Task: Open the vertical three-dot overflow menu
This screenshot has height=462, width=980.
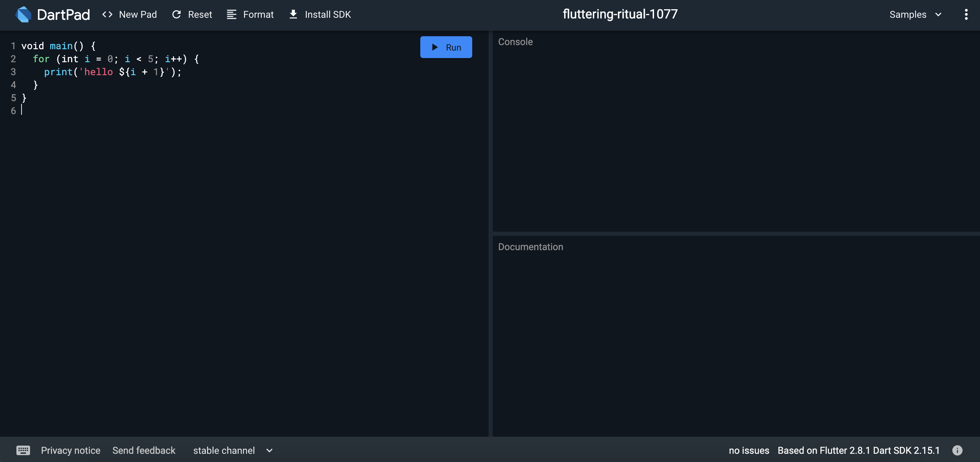Action: (966, 14)
